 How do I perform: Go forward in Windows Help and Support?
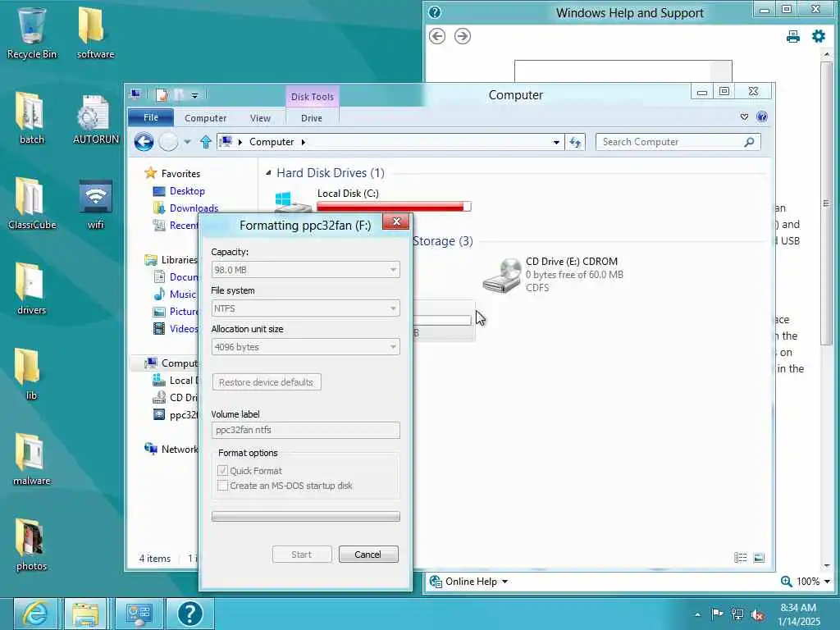(x=463, y=36)
